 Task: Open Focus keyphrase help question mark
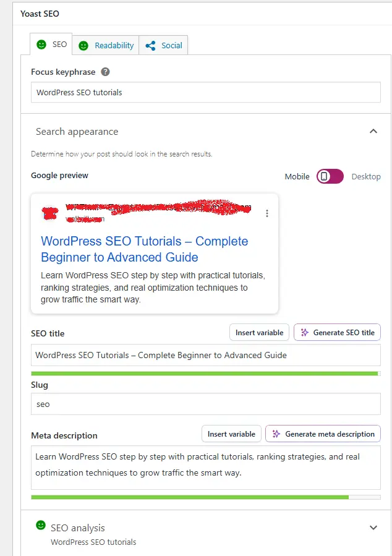point(105,72)
